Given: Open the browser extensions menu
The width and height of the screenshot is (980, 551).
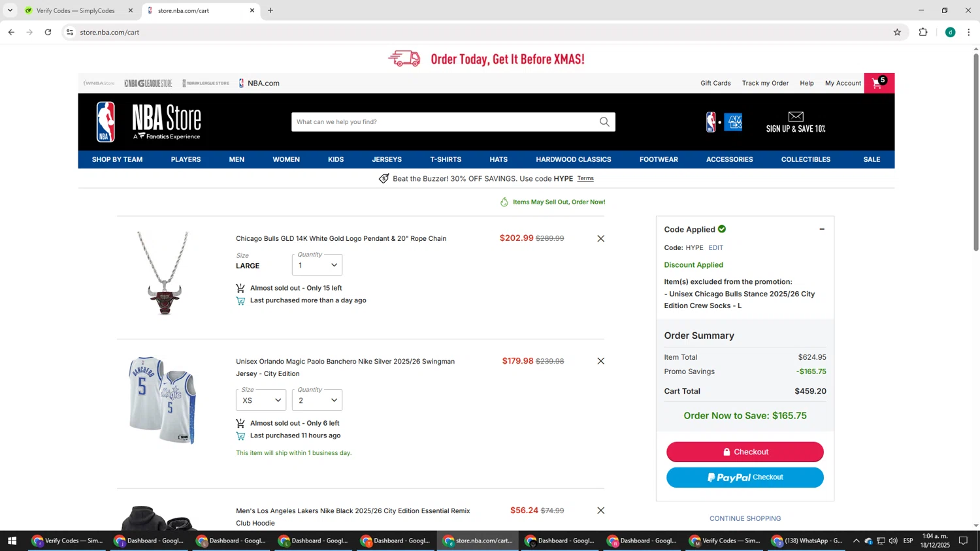Looking at the screenshot, I should click(x=923, y=32).
